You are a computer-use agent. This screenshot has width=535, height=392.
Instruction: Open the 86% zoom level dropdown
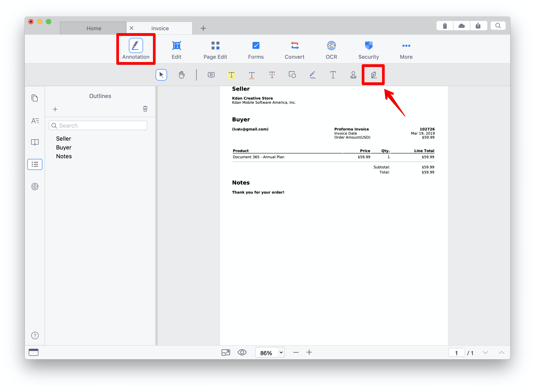(x=281, y=352)
